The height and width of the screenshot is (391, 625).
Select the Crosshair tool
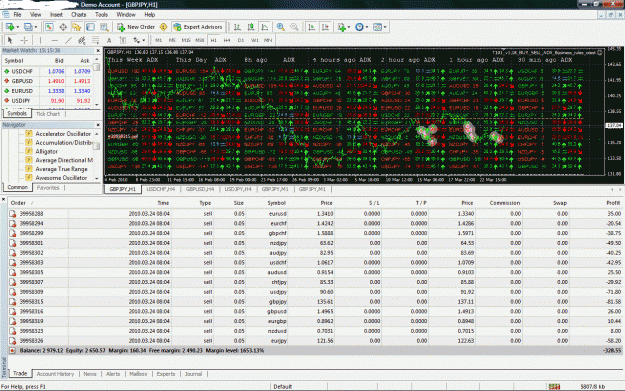(24, 40)
